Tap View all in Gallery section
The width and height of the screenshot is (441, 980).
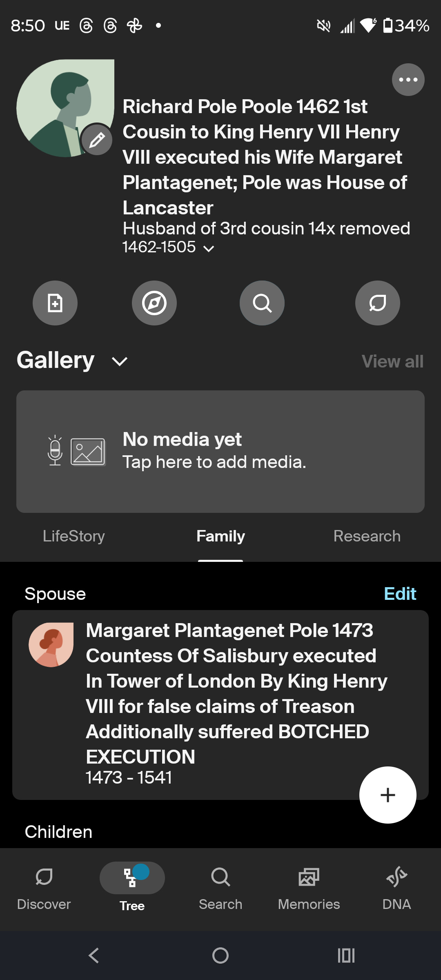tap(392, 361)
